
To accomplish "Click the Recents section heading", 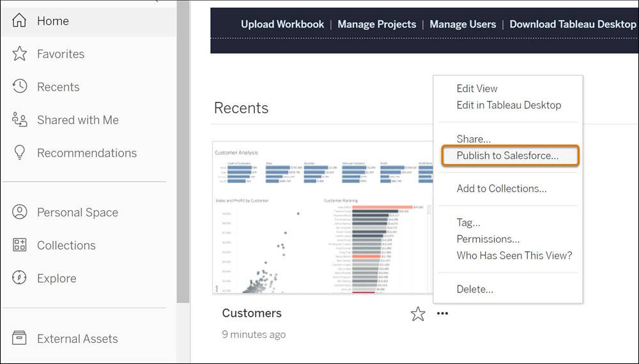I will tap(242, 108).
